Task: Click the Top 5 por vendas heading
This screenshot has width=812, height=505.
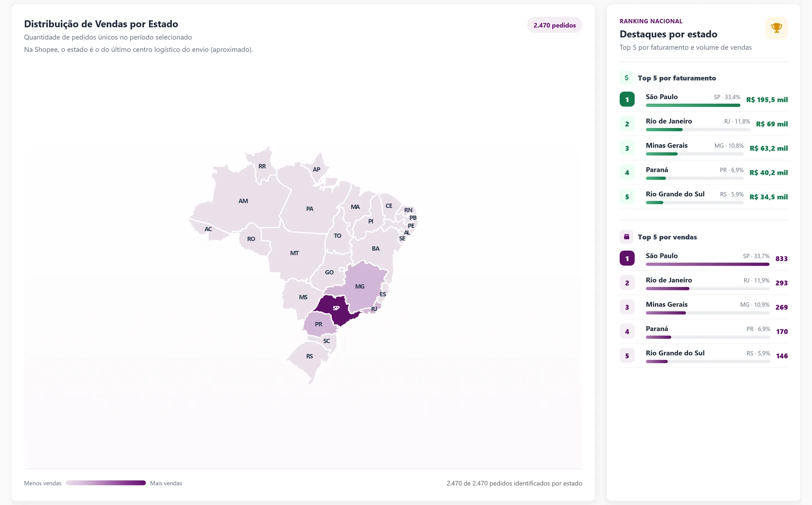Action: point(667,237)
